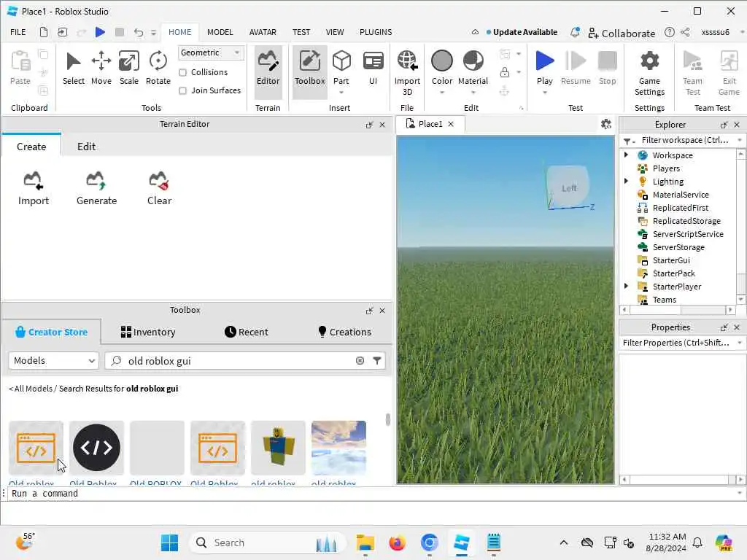
Task: Enable the Collisions checkbox
Action: pos(182,72)
